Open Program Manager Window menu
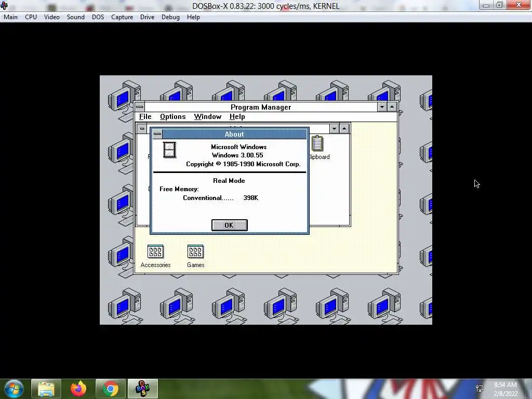The image size is (532, 399). [x=208, y=117]
